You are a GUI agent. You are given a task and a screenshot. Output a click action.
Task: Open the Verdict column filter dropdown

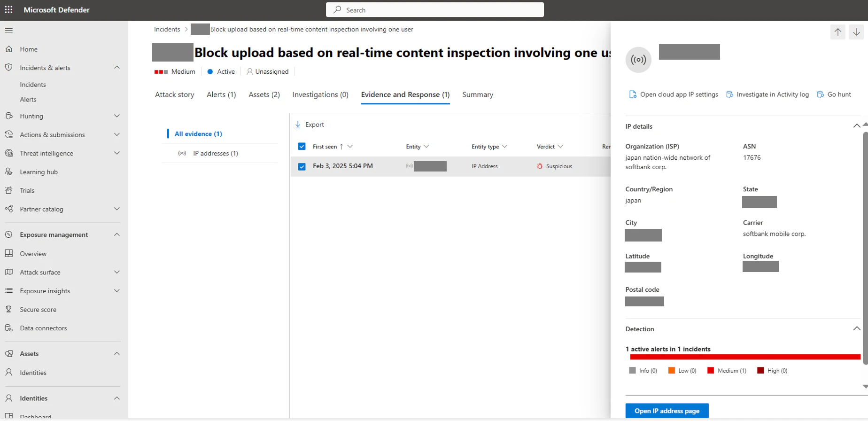click(x=560, y=147)
